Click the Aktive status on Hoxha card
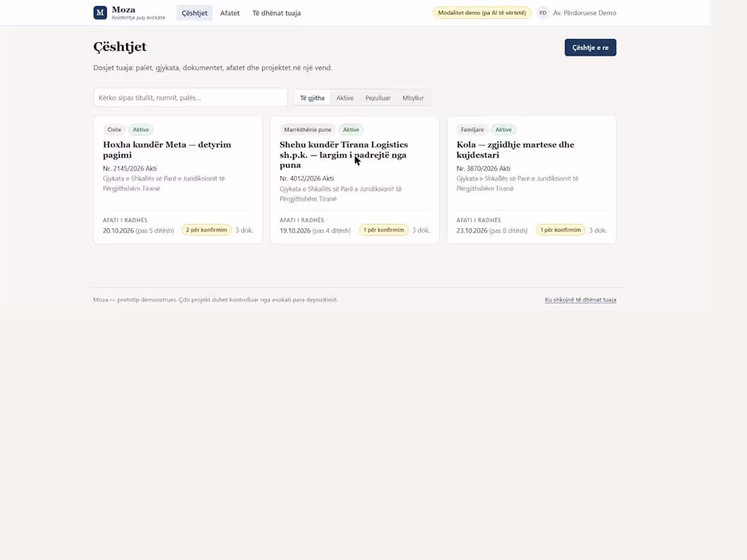This screenshot has width=747, height=560. (x=141, y=130)
